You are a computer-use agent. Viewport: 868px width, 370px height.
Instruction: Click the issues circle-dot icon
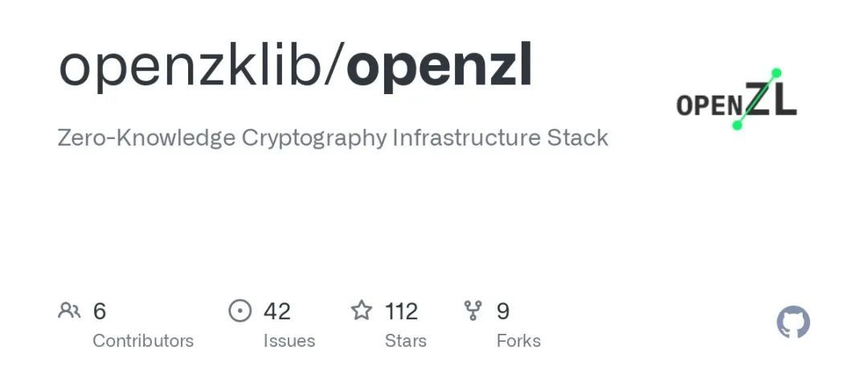click(240, 310)
